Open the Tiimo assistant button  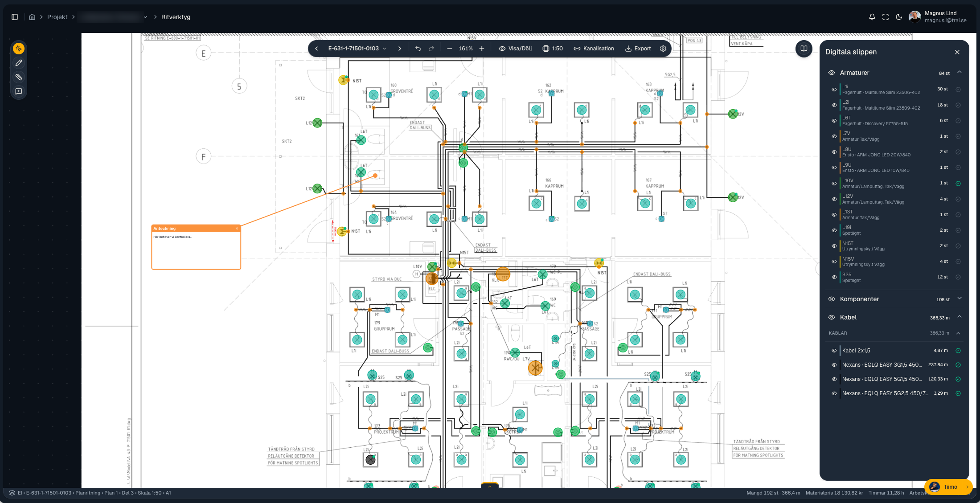pos(945,487)
